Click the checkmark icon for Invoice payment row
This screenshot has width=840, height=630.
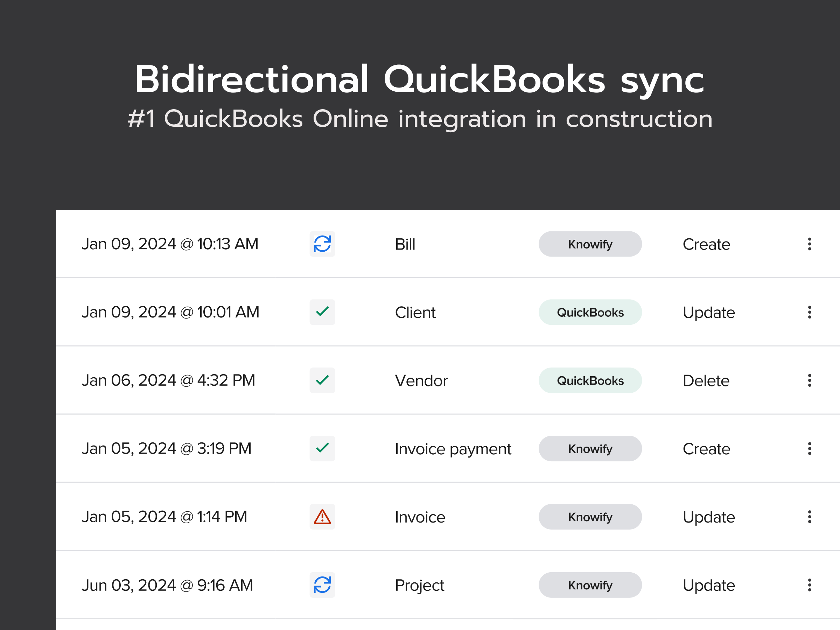click(x=322, y=448)
